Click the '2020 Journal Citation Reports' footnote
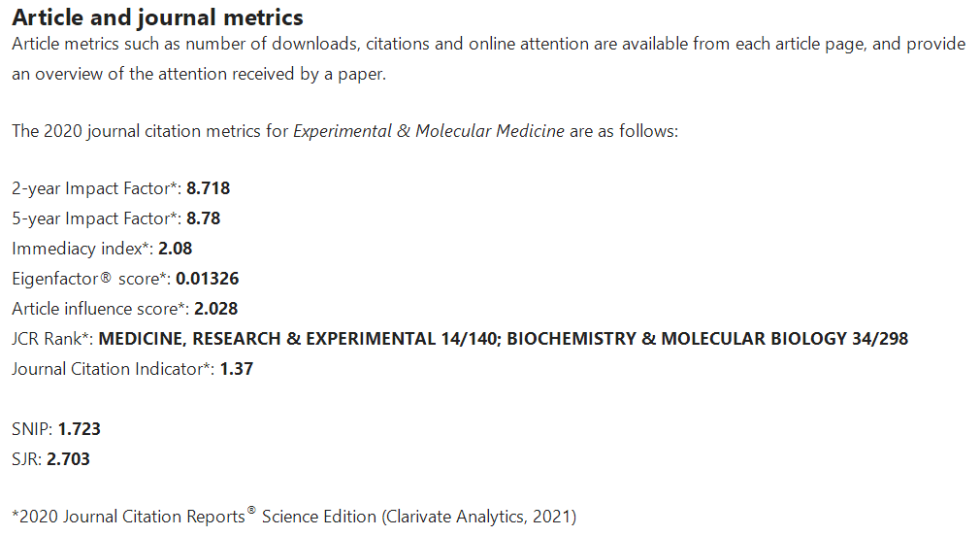 click(x=129, y=516)
